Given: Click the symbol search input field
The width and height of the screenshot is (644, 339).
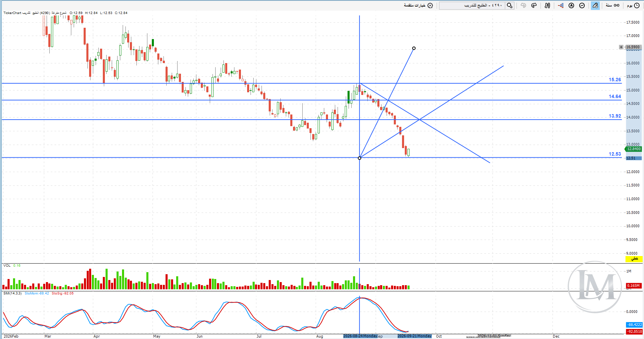Looking at the screenshot, I should [472, 5].
